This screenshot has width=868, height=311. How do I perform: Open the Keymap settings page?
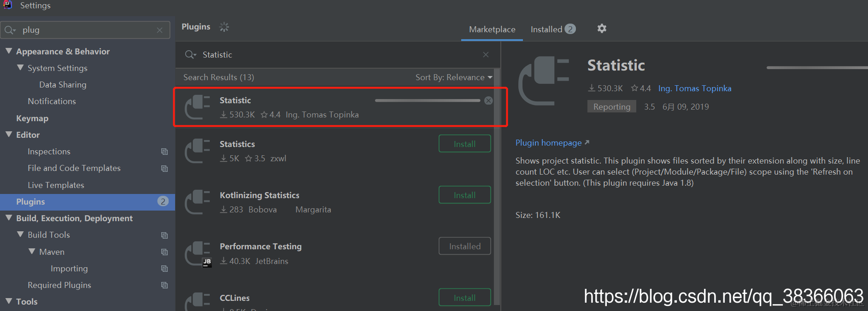click(x=32, y=118)
